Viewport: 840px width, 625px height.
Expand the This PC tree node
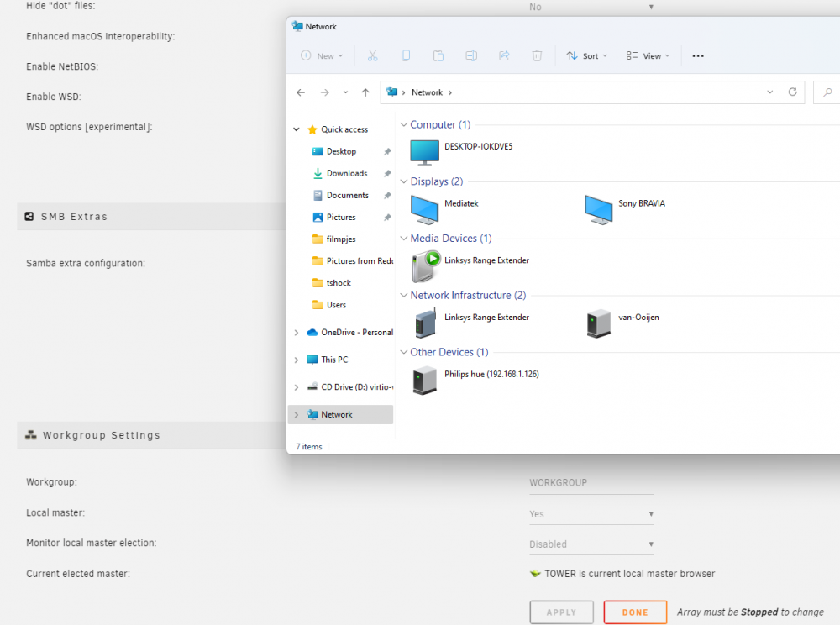pos(297,360)
